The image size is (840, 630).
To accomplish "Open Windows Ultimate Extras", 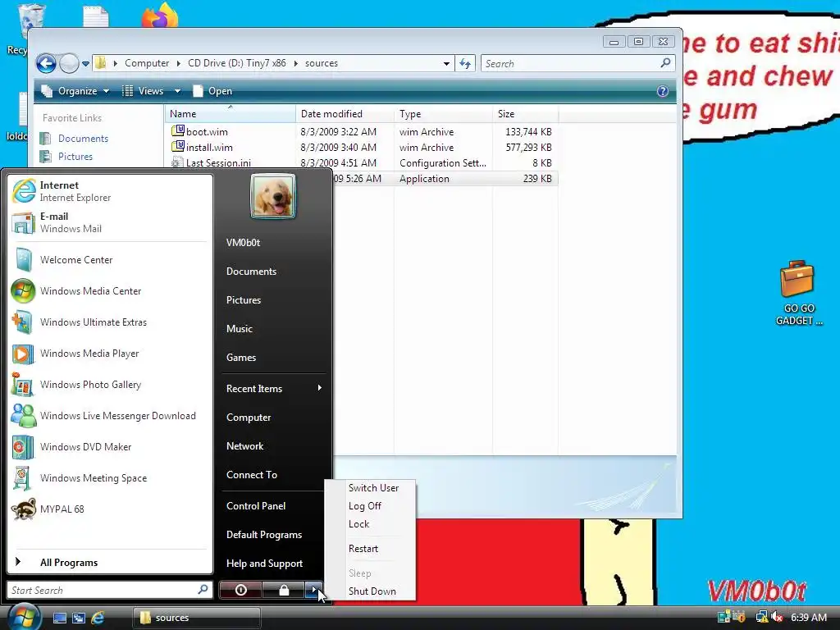I will (110, 322).
